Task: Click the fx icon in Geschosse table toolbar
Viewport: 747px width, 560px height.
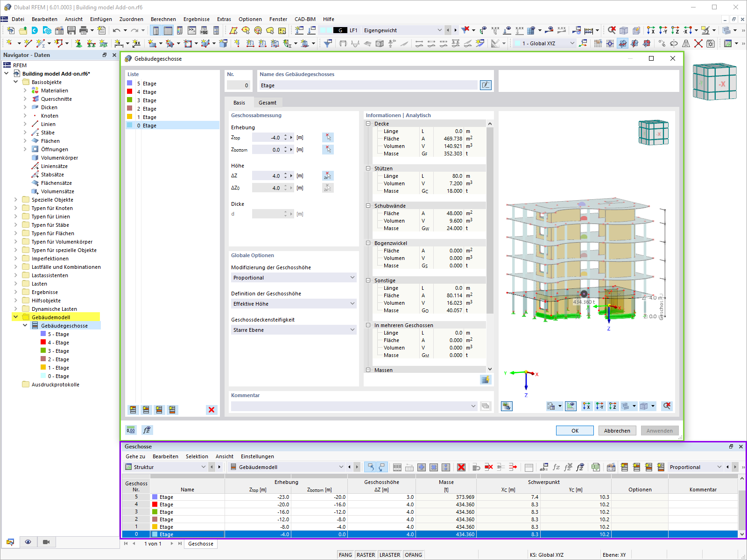Action: click(556, 467)
